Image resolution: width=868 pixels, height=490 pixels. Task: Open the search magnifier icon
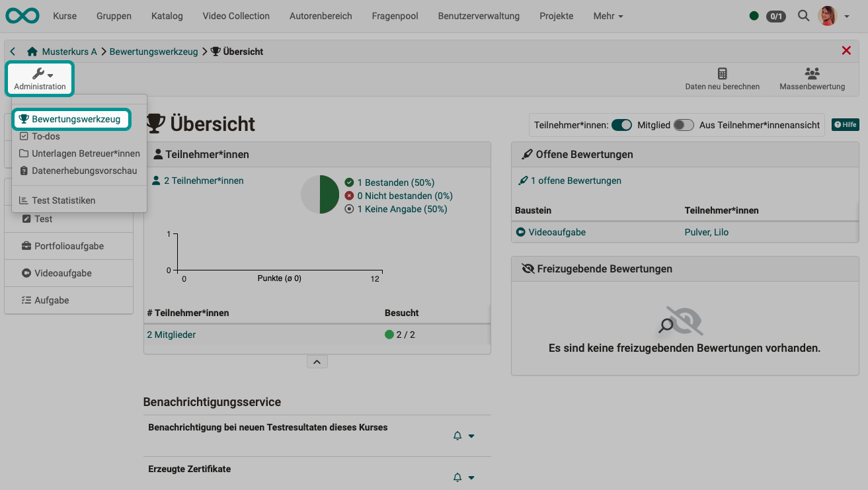click(x=803, y=15)
